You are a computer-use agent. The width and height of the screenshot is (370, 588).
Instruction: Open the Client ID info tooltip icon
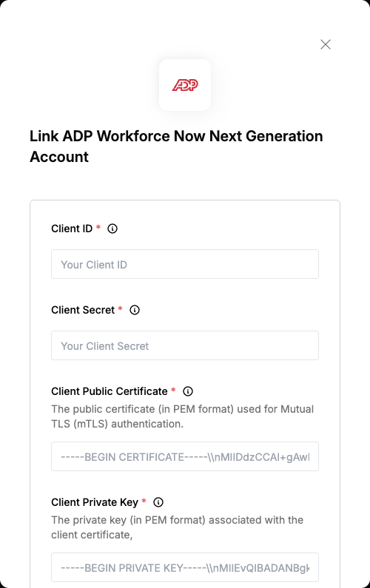(112, 229)
